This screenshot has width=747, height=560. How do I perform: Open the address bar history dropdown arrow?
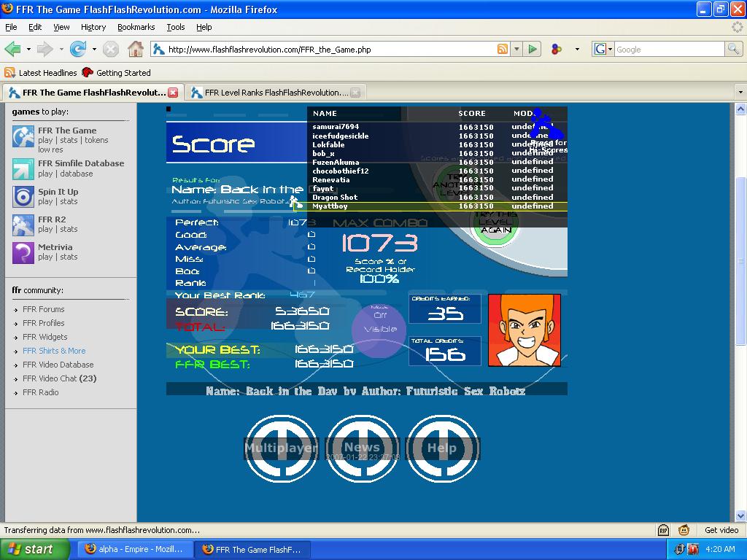pos(516,49)
